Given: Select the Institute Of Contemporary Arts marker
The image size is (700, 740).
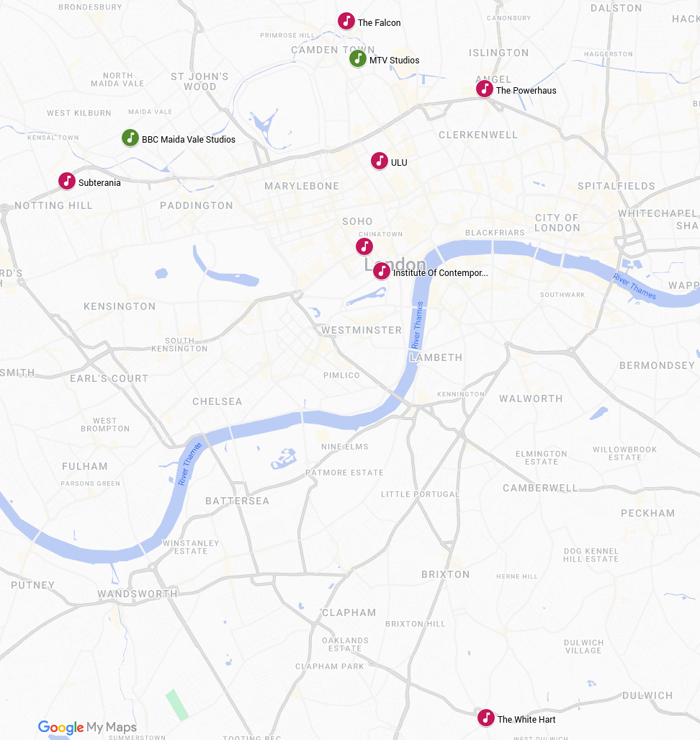Looking at the screenshot, I should (x=382, y=272).
